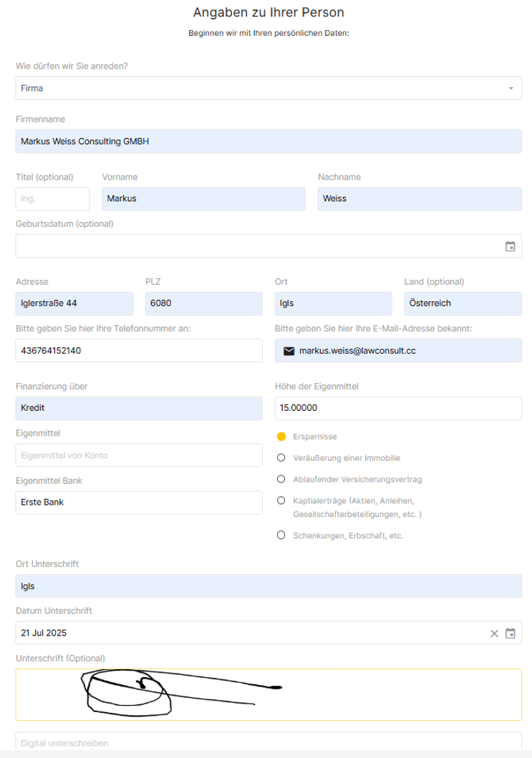Viewport: 532px width, 758px height.
Task: Open the Finanzierung über Kredit dropdown
Action: pyautogui.click(x=139, y=408)
